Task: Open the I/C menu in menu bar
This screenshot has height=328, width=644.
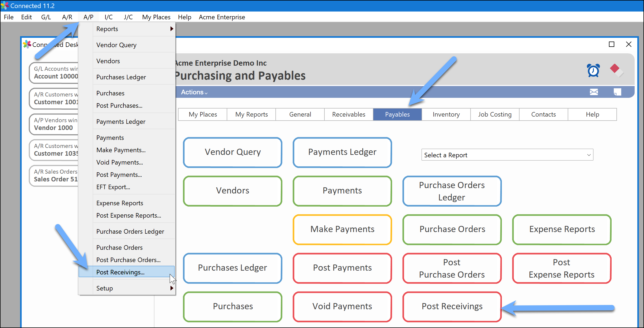Action: coord(108,17)
